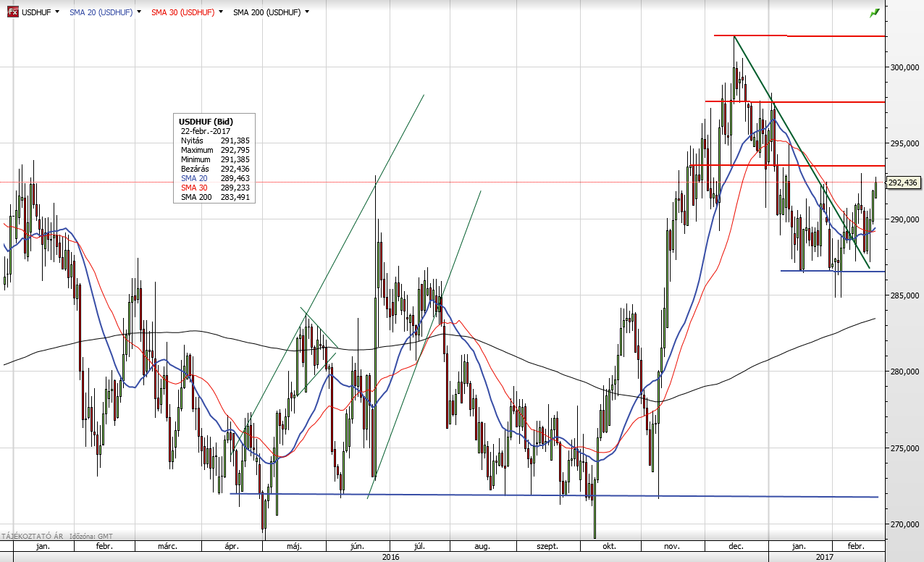Click the Minimum 291,385 row

click(x=216, y=159)
